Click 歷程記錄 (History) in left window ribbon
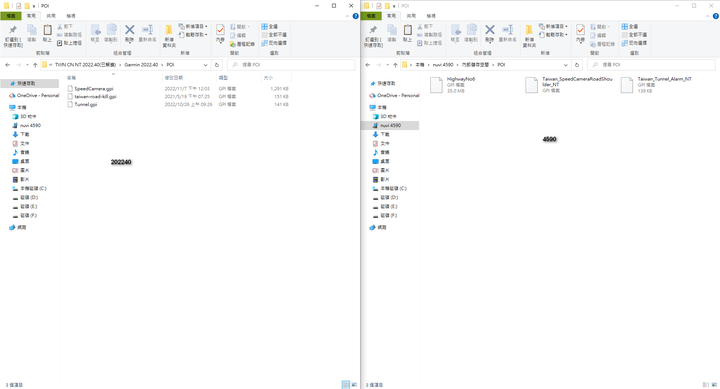The image size is (720, 389). point(242,44)
